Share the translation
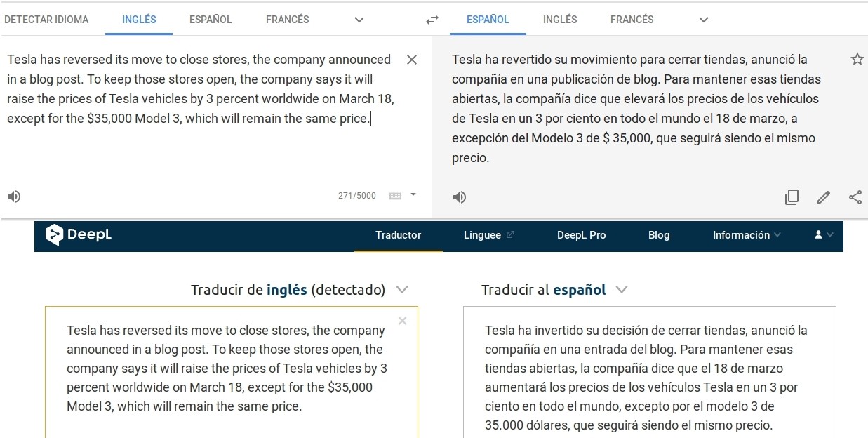This screenshot has height=438, width=868. pos(855,197)
